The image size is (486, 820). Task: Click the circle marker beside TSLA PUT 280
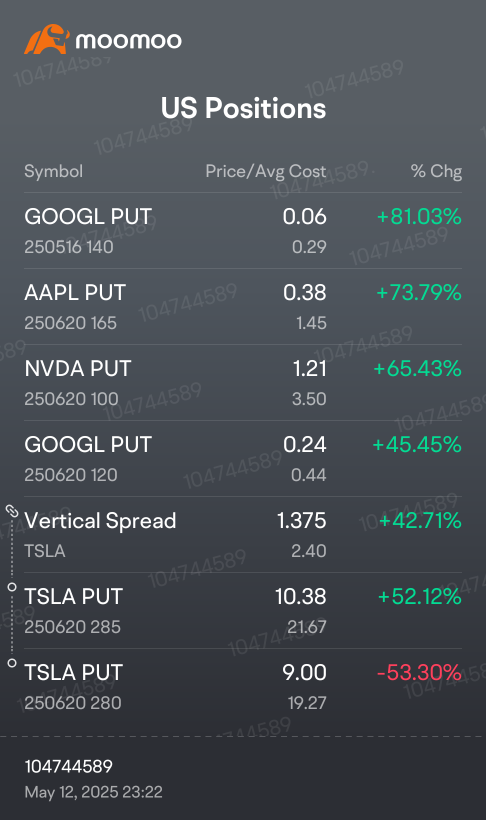12,663
